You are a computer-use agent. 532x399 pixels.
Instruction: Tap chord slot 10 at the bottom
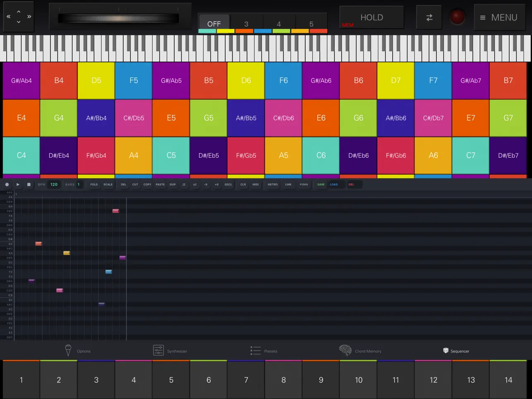point(358,379)
